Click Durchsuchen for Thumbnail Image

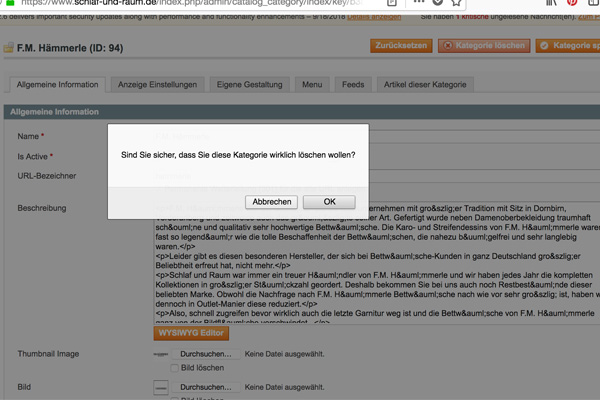coord(205,354)
